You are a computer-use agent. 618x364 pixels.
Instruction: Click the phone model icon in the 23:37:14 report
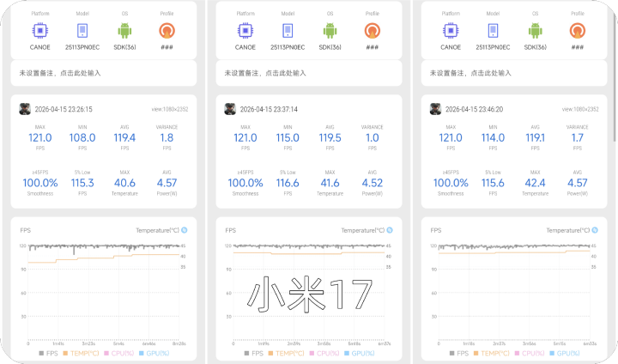point(288,30)
